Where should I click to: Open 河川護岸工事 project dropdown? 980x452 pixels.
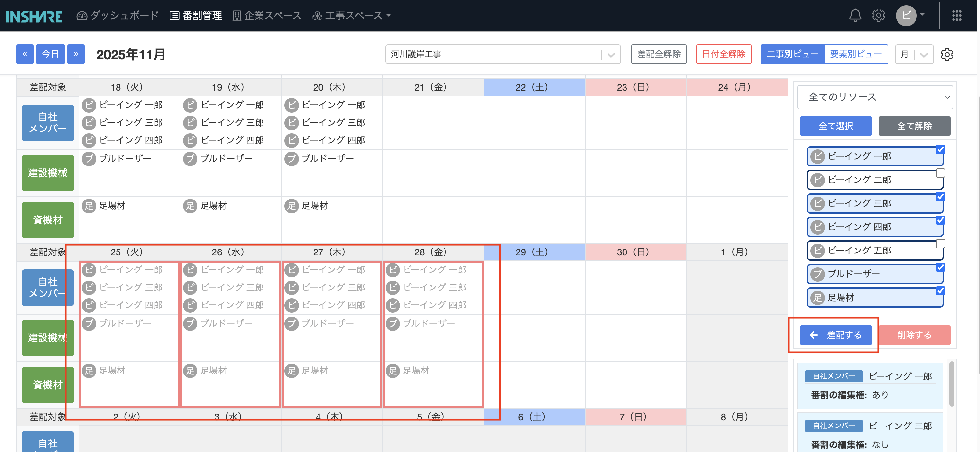502,54
